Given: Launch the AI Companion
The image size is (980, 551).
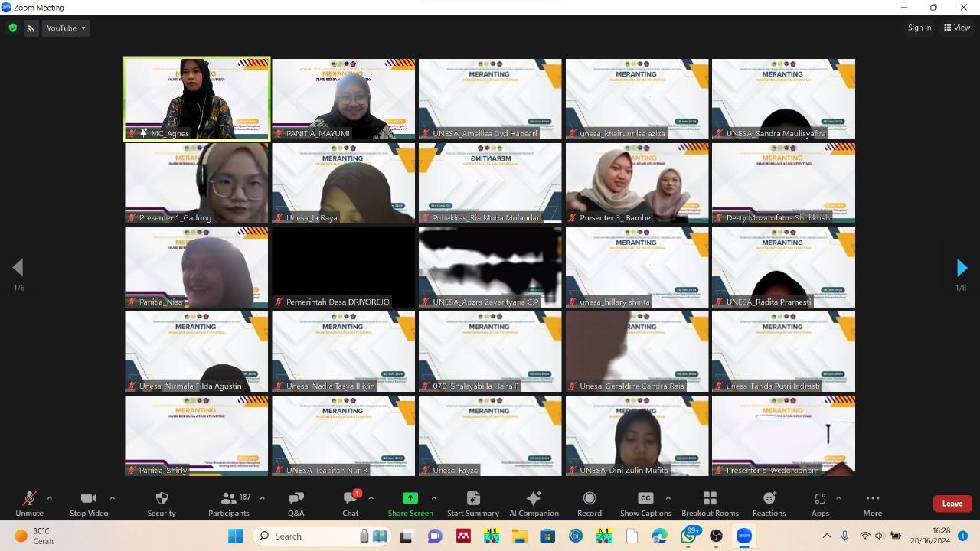Looking at the screenshot, I should [x=534, y=504].
